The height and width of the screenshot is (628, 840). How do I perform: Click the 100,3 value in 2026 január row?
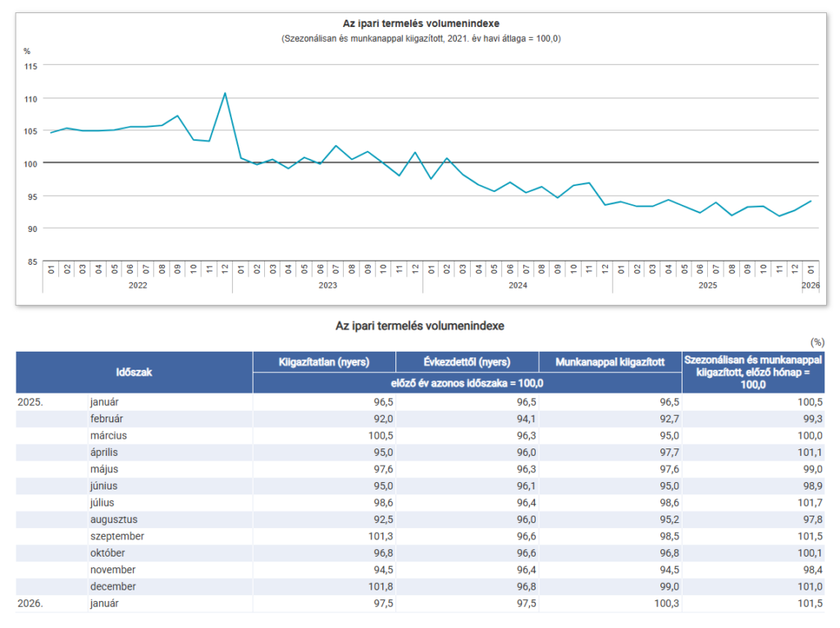coord(666,603)
